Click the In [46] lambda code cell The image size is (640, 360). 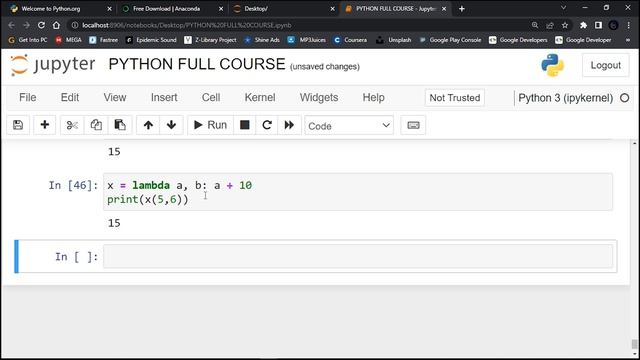(358, 192)
